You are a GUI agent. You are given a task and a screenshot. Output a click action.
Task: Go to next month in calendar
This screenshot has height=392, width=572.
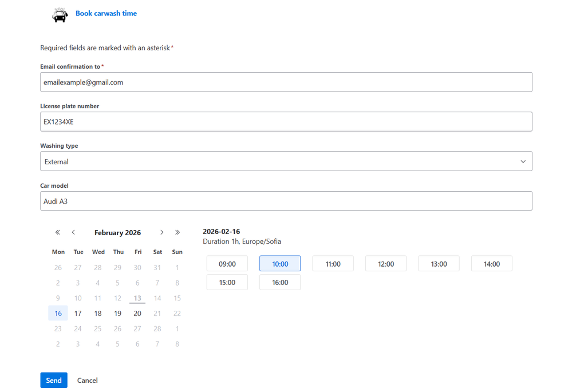tap(162, 232)
